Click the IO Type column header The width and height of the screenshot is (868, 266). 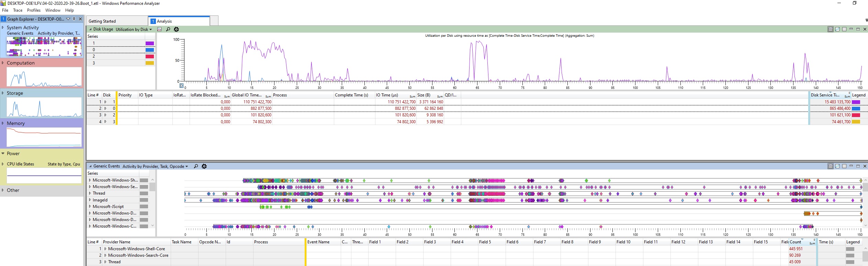[155, 95]
